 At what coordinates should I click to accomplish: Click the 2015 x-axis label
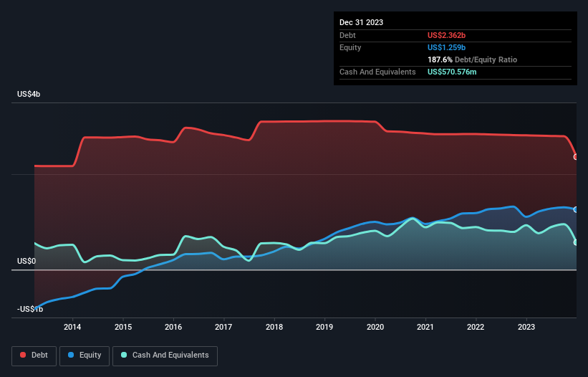[x=123, y=327]
